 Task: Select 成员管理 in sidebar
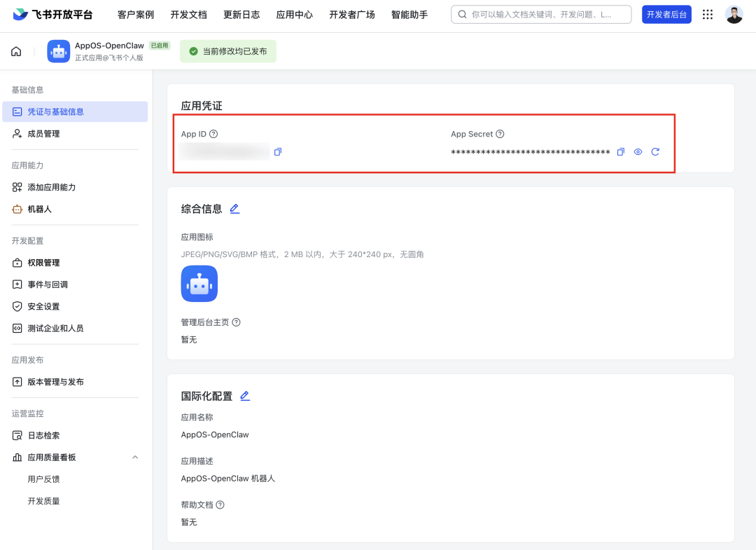(x=43, y=133)
